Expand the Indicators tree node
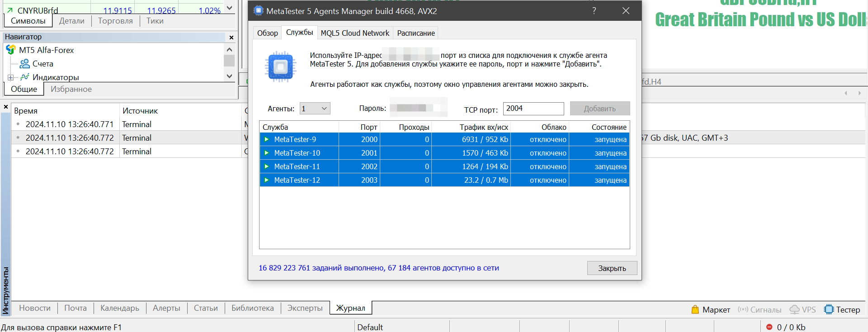The height and width of the screenshot is (332, 868). (x=10, y=77)
